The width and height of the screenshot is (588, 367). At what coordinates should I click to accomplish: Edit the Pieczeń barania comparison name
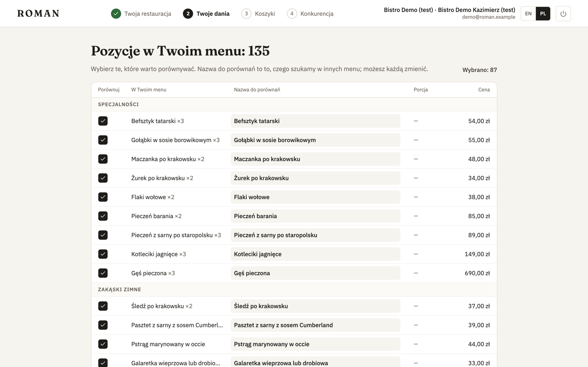coord(315,216)
